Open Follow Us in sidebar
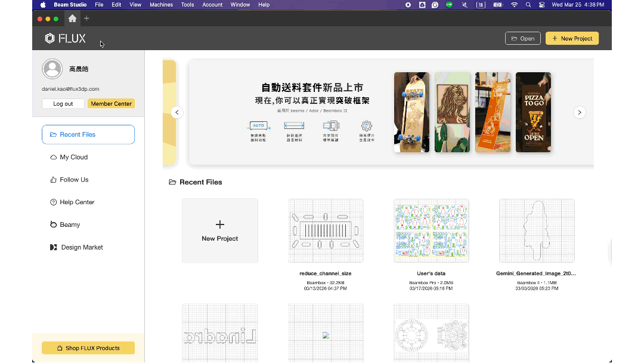 coord(88,180)
